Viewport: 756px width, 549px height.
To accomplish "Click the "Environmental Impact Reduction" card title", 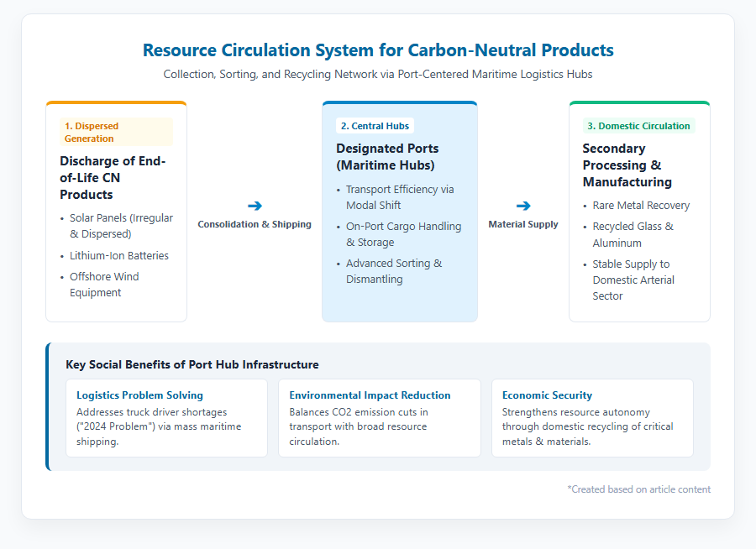I will click(x=370, y=395).
